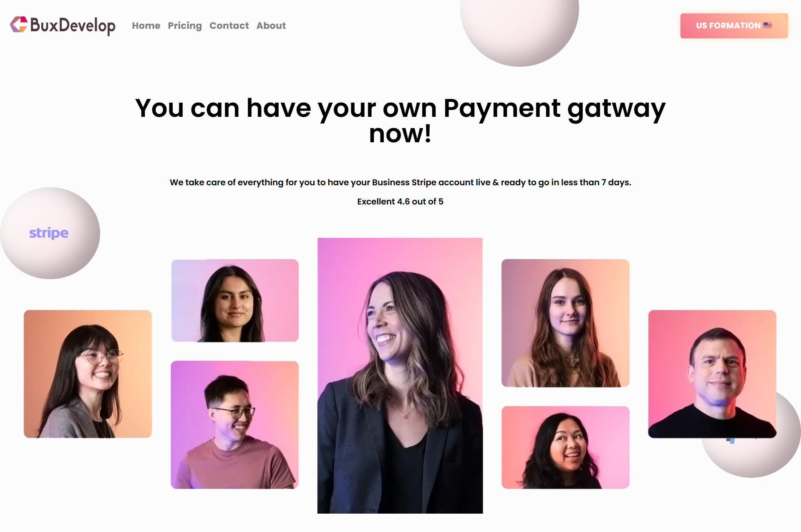This screenshot has height=532, width=801.
Task: Click the 'Excellent 4.6 out of 5' rating text
Action: point(400,202)
